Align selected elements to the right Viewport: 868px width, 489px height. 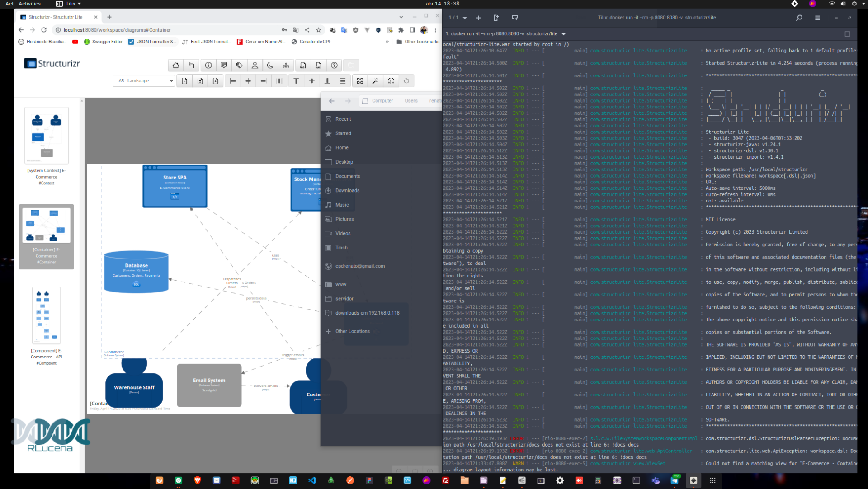coord(264,81)
